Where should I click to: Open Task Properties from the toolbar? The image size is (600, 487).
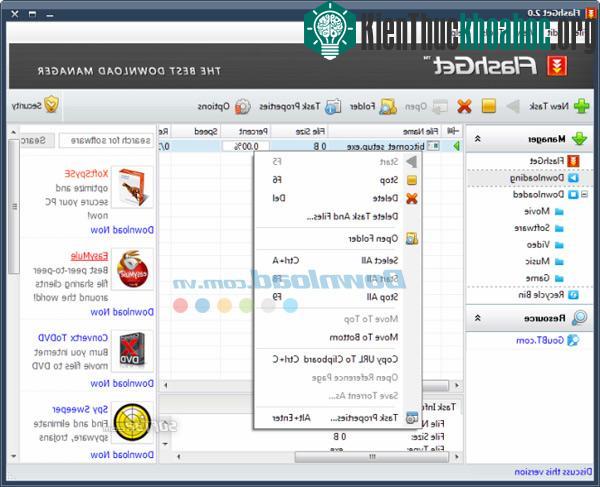[300, 106]
